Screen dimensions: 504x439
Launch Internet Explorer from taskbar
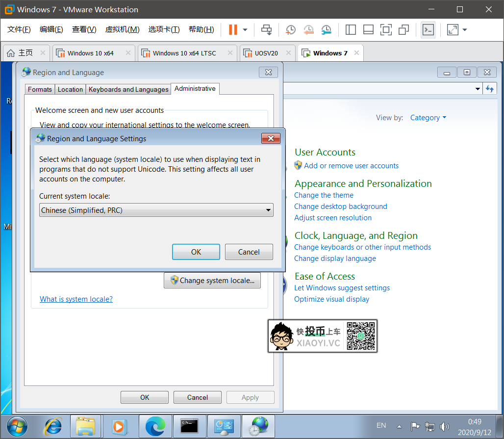tap(53, 426)
